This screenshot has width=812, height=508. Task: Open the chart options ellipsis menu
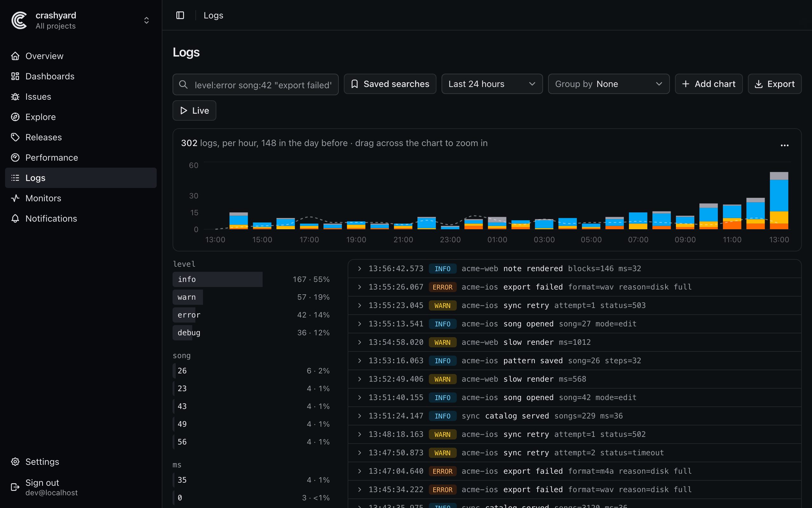tap(784, 145)
